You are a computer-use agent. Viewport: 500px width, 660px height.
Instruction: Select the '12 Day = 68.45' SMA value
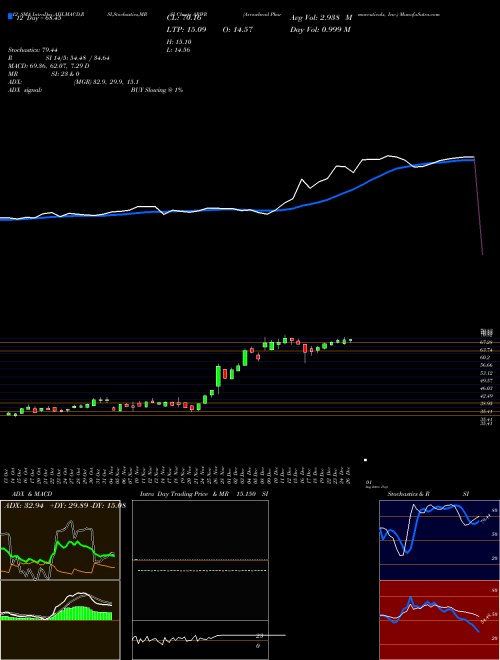(x=37, y=18)
